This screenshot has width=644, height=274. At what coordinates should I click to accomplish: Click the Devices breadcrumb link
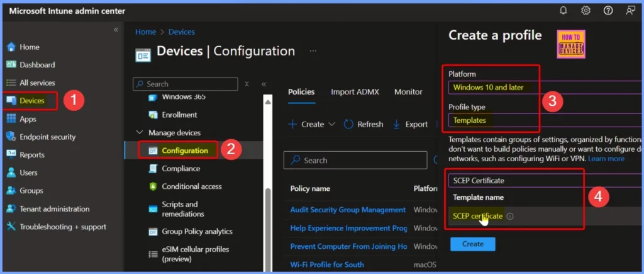182,31
